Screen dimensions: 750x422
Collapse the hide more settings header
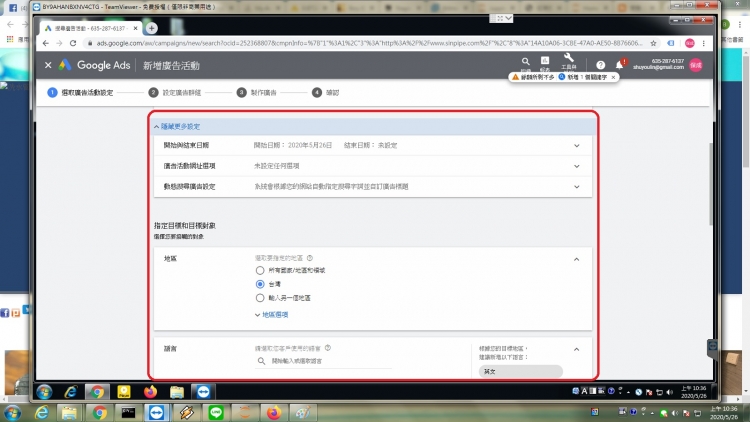click(x=373, y=126)
